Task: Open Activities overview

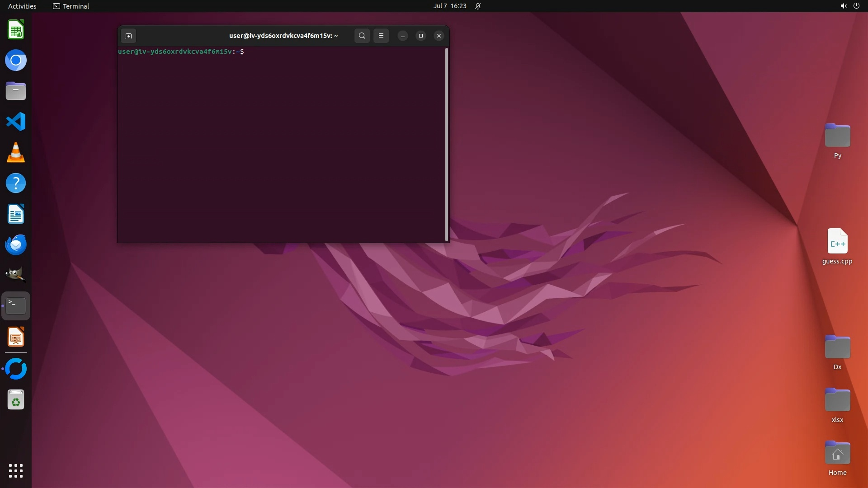Action: pyautogui.click(x=22, y=6)
